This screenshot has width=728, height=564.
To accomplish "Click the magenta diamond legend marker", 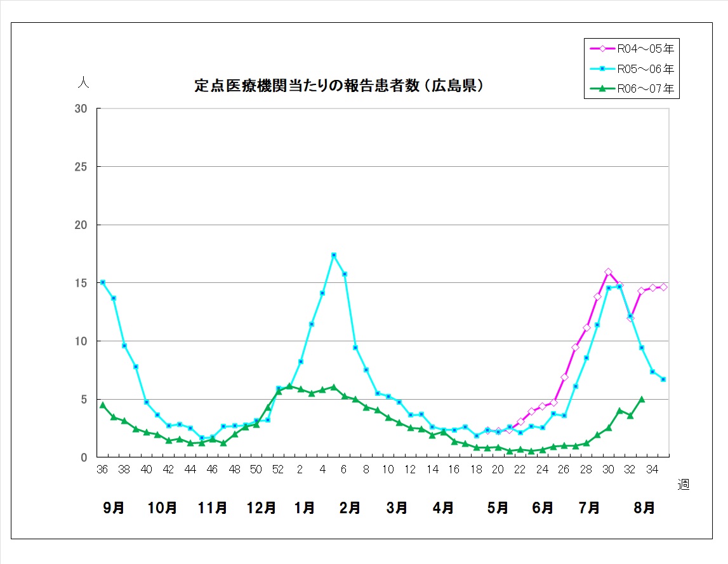I will point(602,49).
